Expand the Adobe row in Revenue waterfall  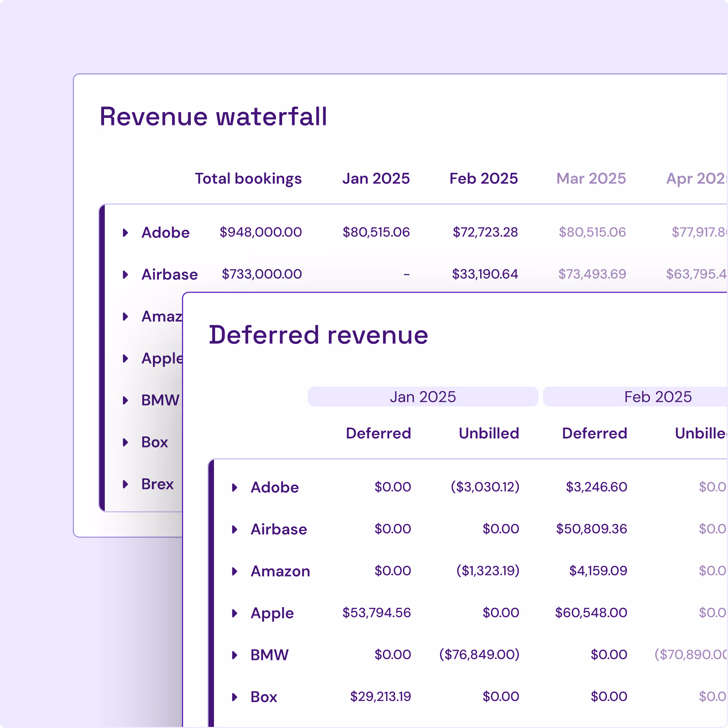coord(125,232)
